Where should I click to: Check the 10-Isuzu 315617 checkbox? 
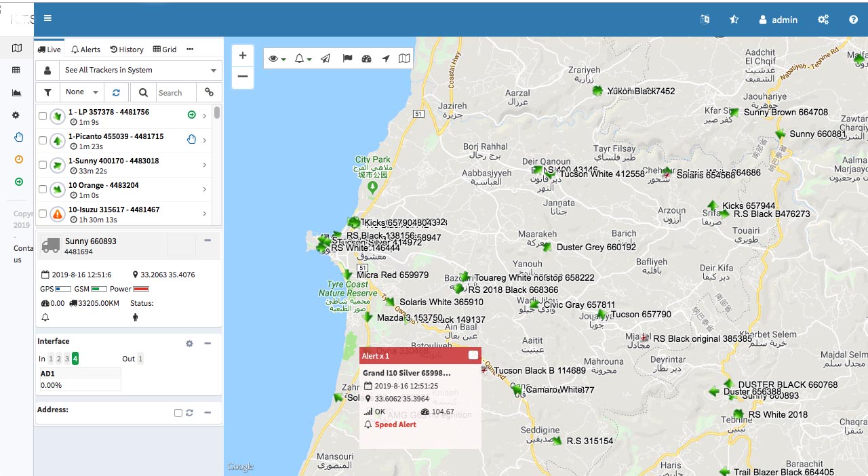point(43,214)
